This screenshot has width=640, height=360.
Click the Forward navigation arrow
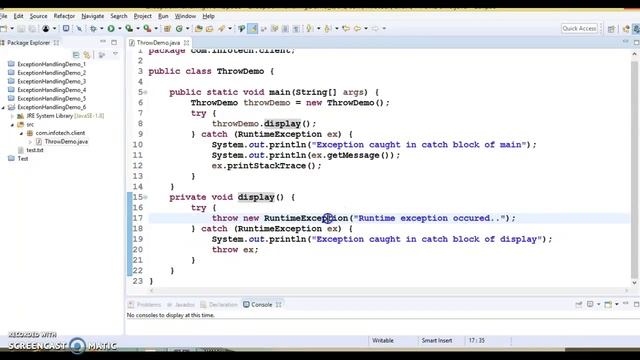pyautogui.click(x=375, y=29)
